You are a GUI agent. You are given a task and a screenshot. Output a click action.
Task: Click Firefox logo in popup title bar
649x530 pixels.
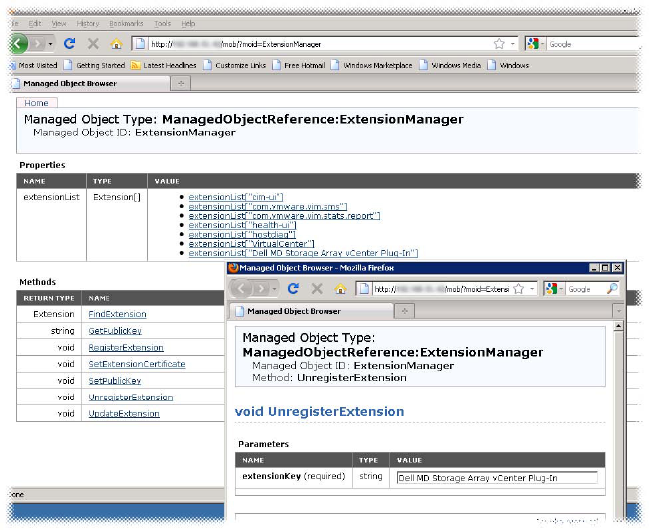point(233,267)
